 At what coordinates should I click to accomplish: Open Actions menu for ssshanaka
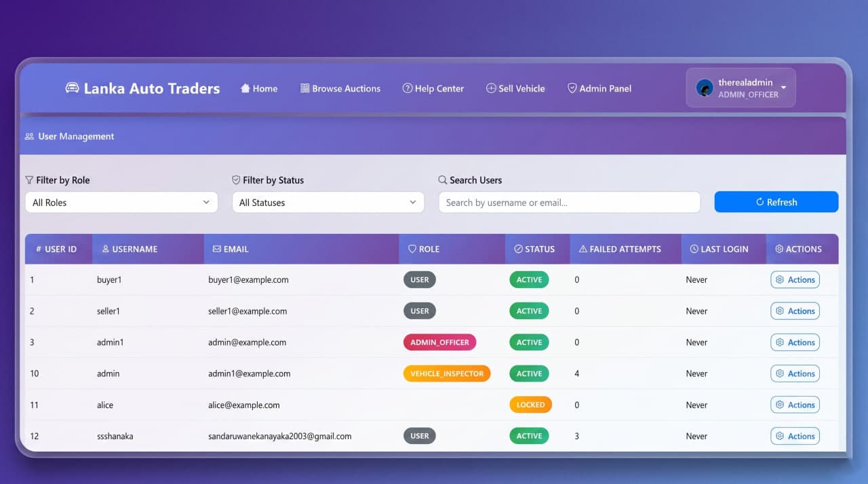point(795,436)
